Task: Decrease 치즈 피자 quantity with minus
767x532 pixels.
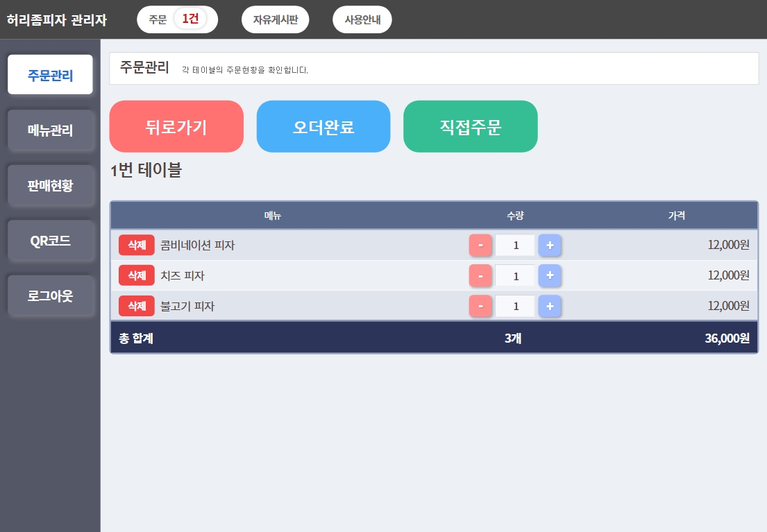Action: [480, 275]
